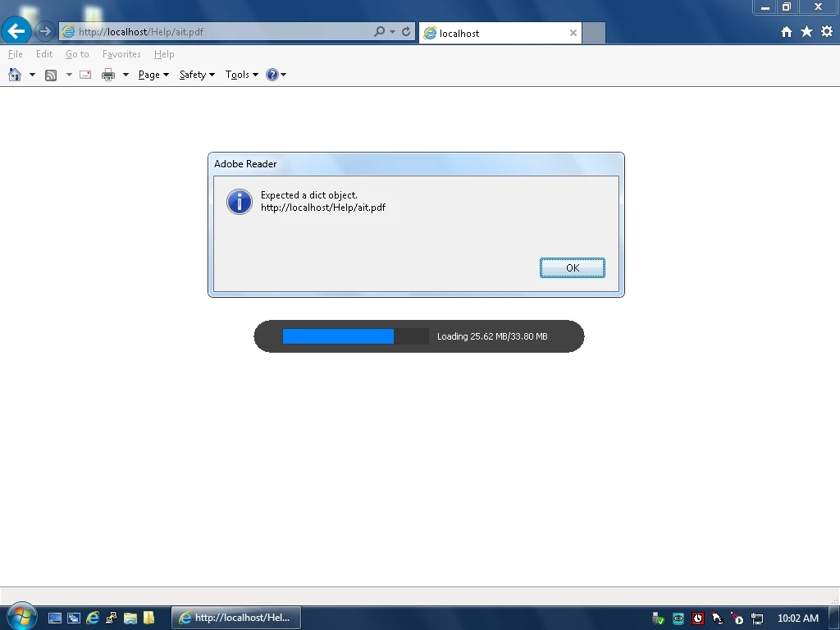Click the pinned network tools taskbar icon
This screenshot has height=630, width=840.
(112, 618)
